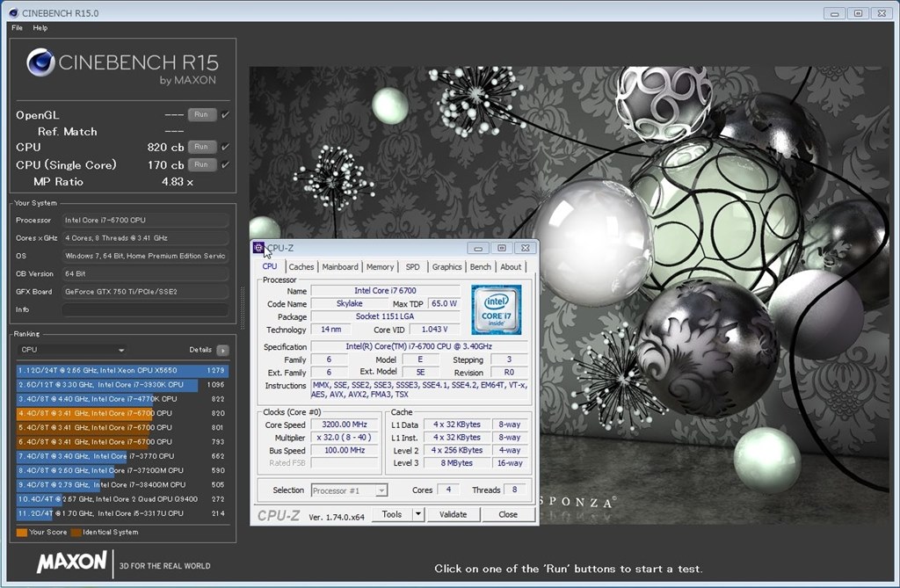This screenshot has width=900, height=588.
Task: Click the Cinebench app icon in the title bar
Action: point(14,12)
